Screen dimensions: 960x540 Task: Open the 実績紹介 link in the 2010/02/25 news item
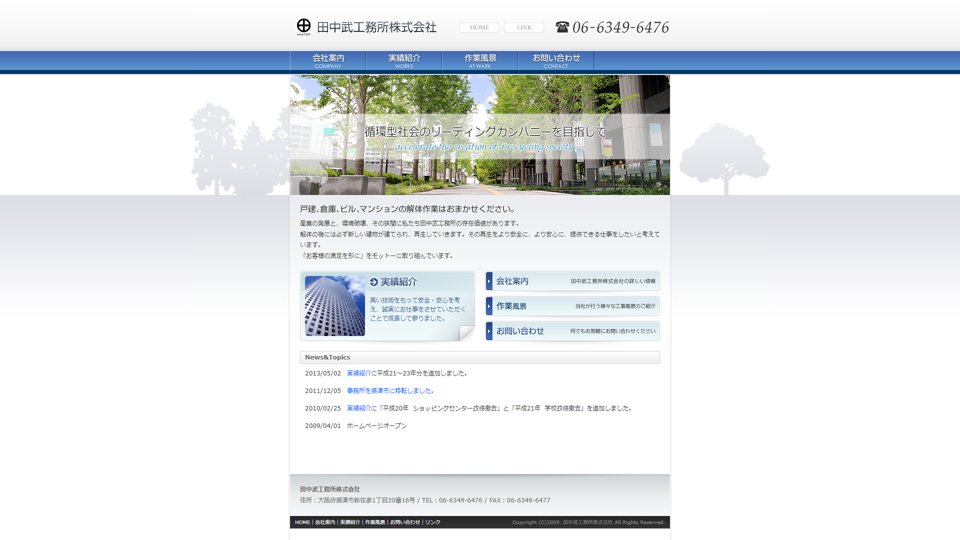point(358,408)
